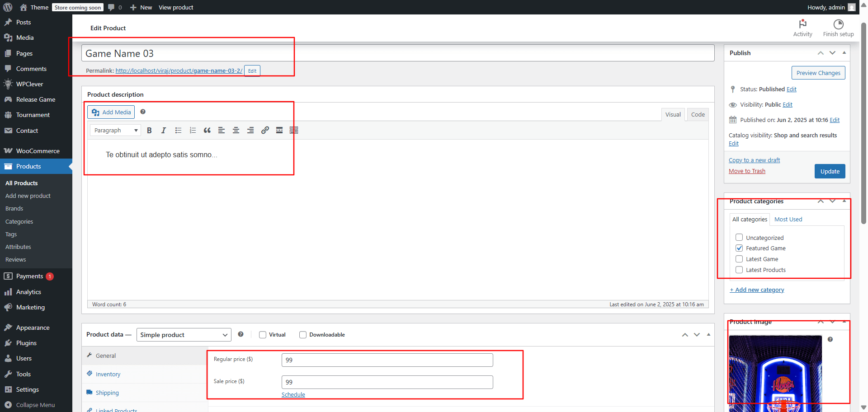This screenshot has width=868, height=412.
Task: Insert or edit a link
Action: click(265, 130)
